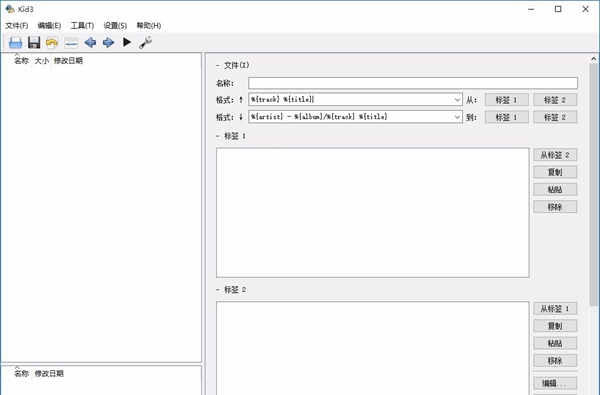Image resolution: width=600 pixels, height=395 pixels.
Task: Open the 工具(T) menu
Action: point(82,26)
